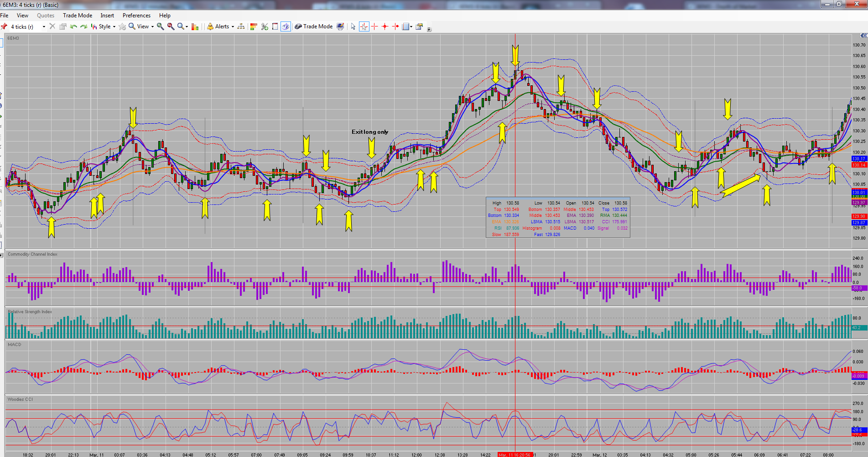Toggle the pointer crosshair cursor mode
The image size is (868, 457).
(x=364, y=26)
